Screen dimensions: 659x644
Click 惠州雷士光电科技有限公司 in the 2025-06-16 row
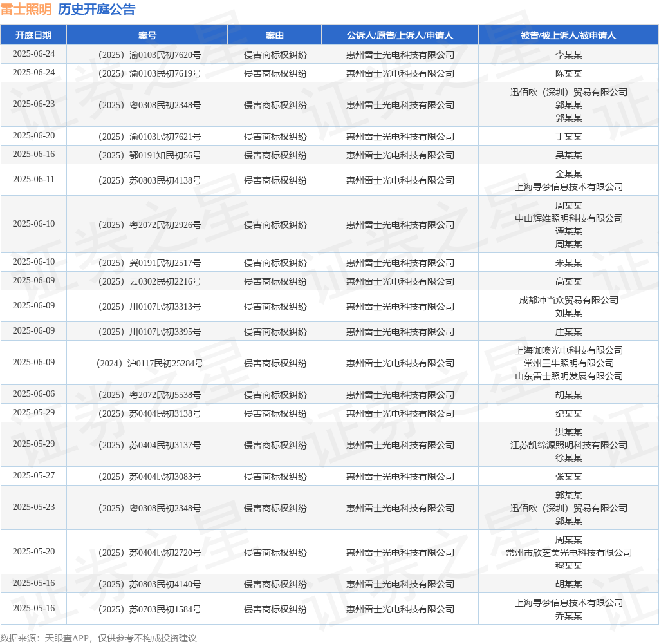[x=400, y=155]
